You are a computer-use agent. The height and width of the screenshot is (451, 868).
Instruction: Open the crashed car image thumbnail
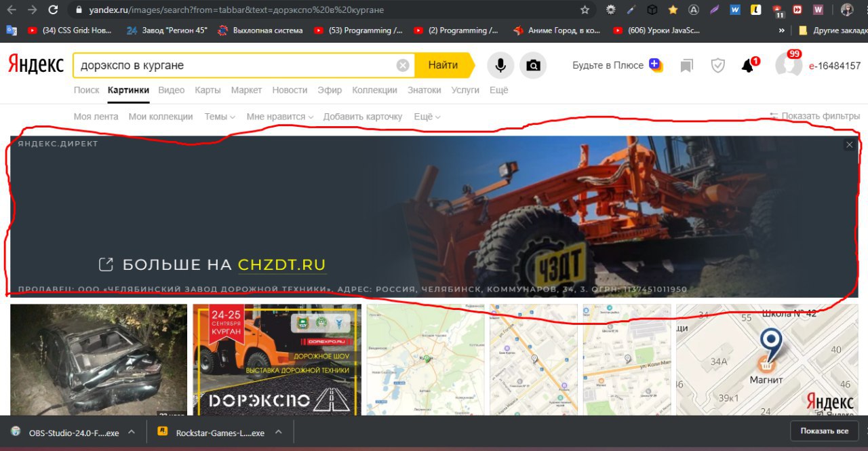pyautogui.click(x=98, y=359)
